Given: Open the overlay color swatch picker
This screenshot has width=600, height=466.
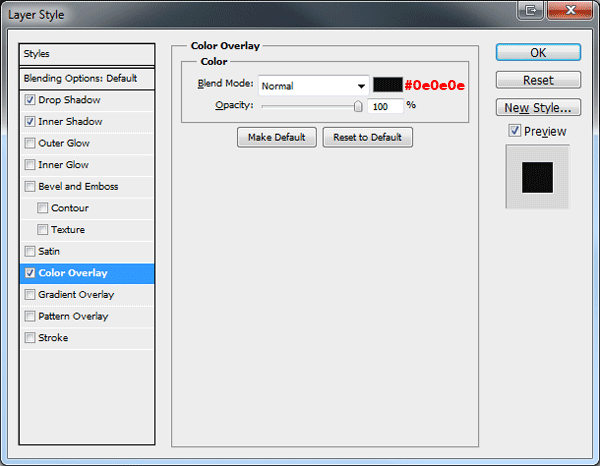Looking at the screenshot, I should [x=388, y=85].
